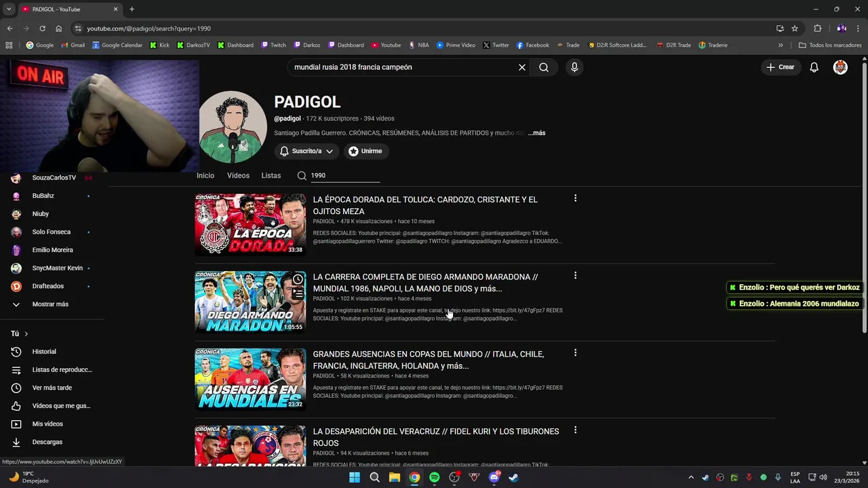The height and width of the screenshot is (488, 868).
Task: Show hidden system tray icons chevron
Action: tap(691, 477)
